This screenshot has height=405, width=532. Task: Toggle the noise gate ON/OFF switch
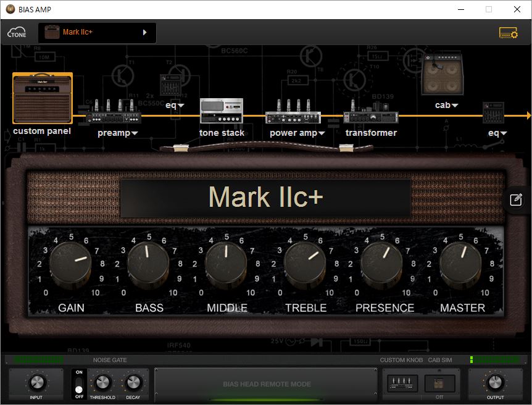pyautogui.click(x=79, y=384)
